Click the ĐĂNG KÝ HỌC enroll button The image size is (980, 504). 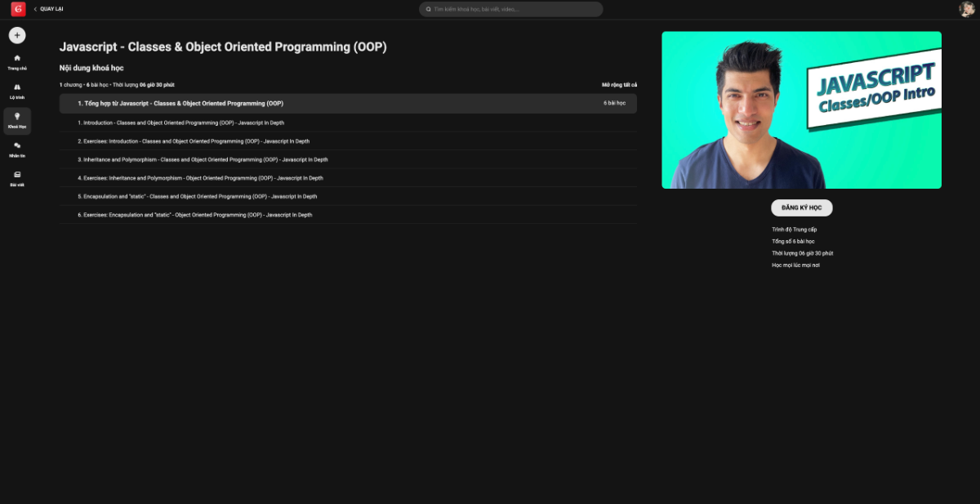(x=801, y=208)
